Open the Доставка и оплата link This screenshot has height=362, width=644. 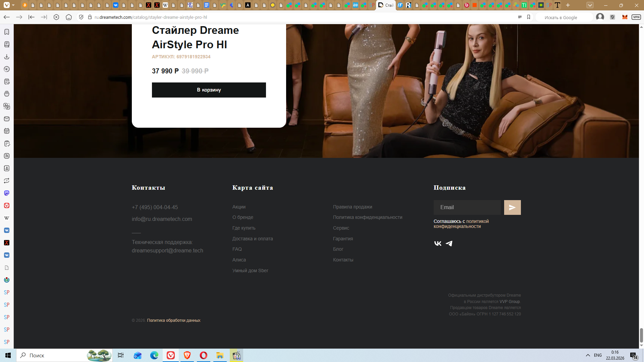252,239
